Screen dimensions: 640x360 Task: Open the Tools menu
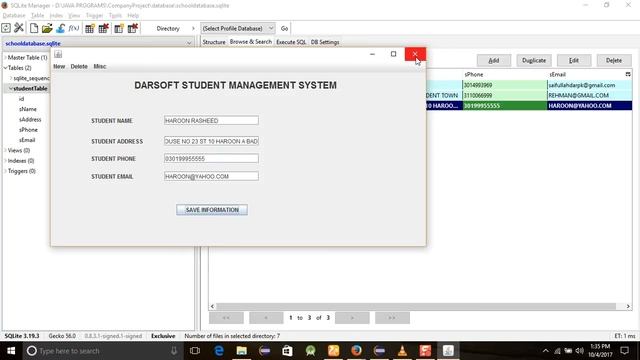(115, 16)
